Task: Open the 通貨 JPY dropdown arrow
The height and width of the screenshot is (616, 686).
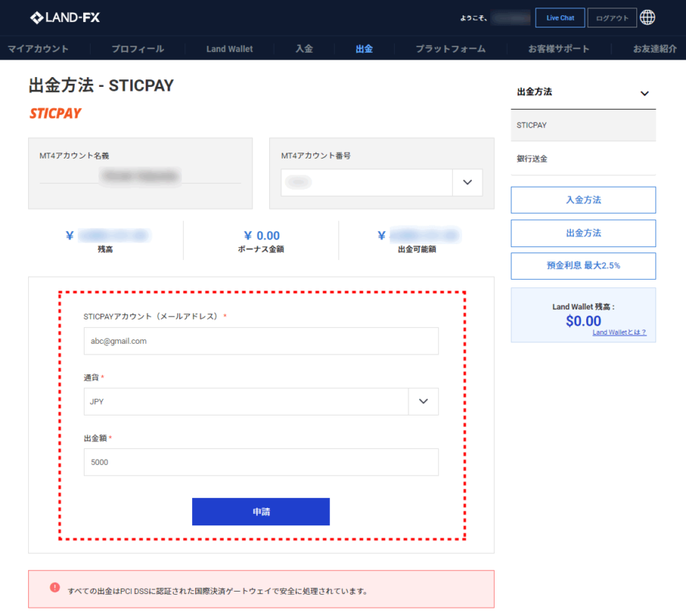Action: pos(424,401)
